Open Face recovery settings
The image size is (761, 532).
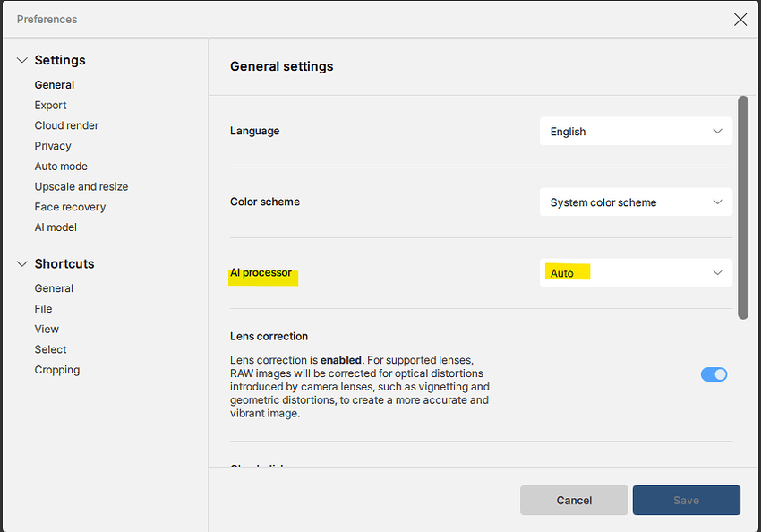(x=70, y=207)
